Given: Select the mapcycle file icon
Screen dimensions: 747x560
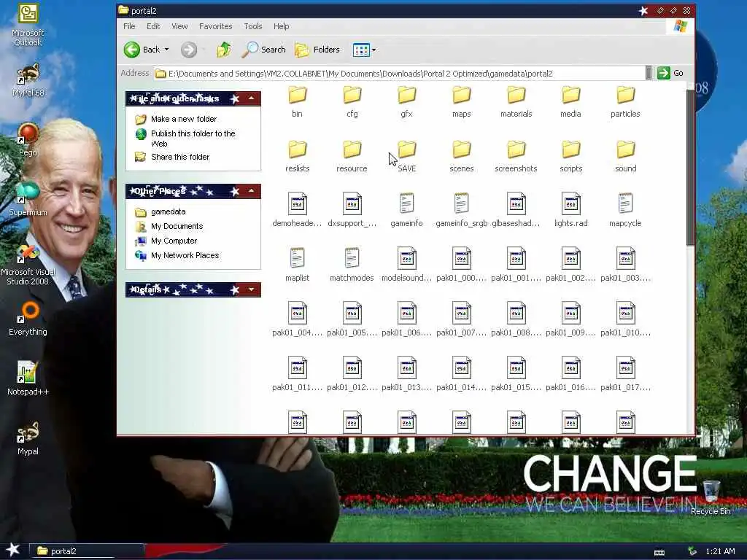Looking at the screenshot, I should click(x=625, y=203).
